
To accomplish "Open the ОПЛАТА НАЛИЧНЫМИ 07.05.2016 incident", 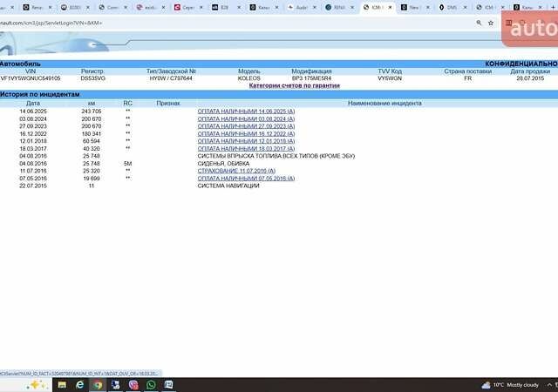I will (x=246, y=178).
